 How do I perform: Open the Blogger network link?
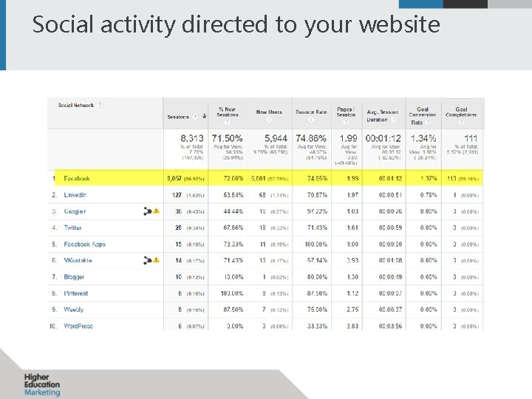[74, 277]
